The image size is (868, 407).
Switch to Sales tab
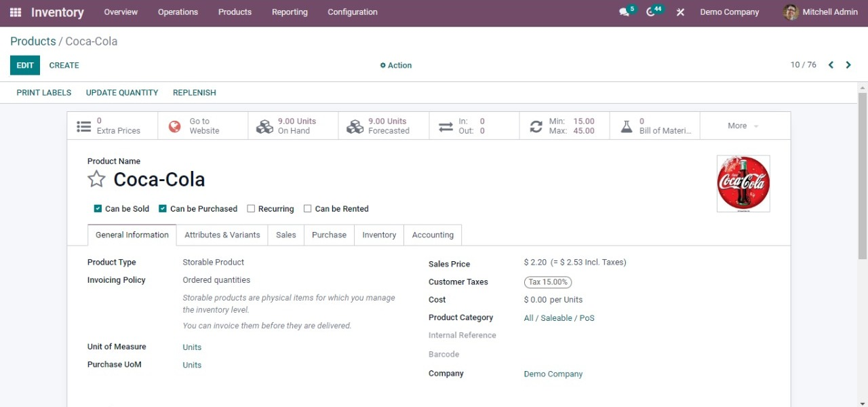pos(286,235)
